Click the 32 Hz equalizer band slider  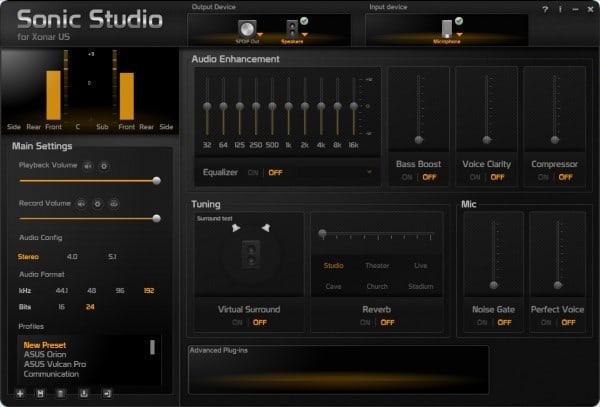click(x=207, y=106)
